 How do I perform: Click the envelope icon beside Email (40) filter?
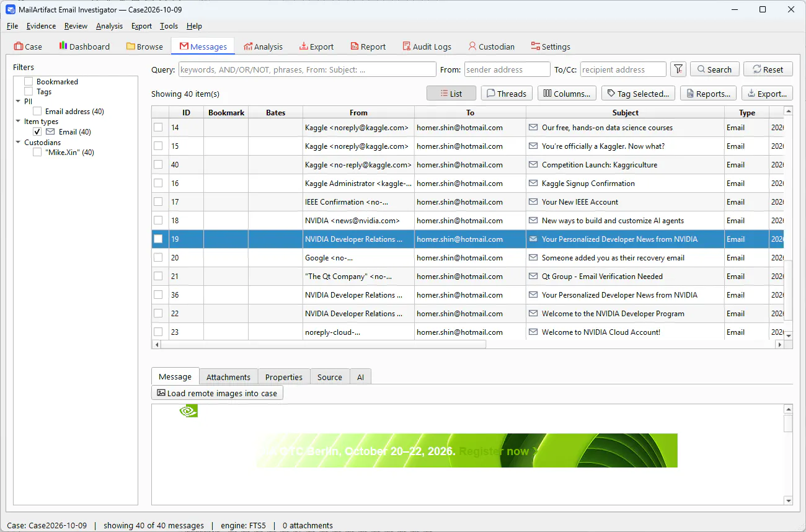50,132
